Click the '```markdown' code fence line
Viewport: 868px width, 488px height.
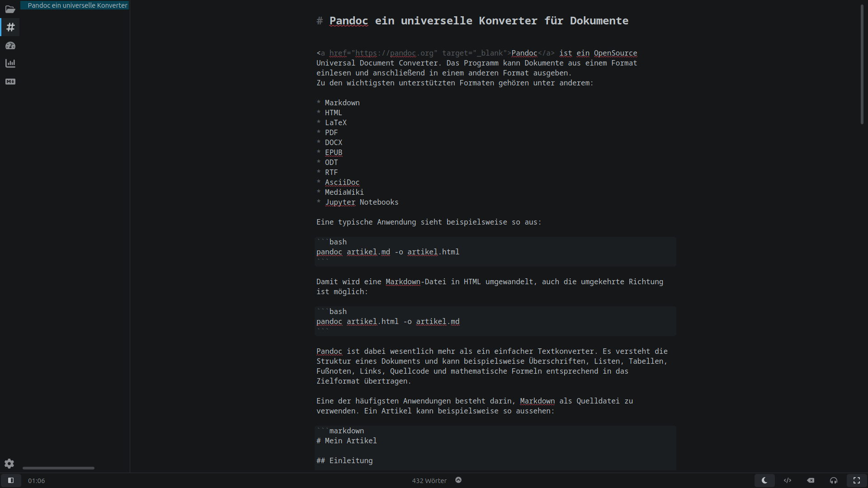[340, 431]
